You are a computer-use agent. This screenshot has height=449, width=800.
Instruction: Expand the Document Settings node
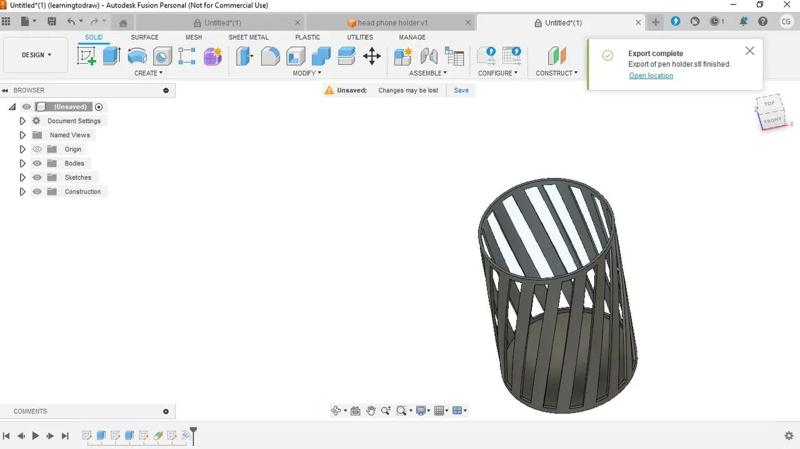(x=22, y=121)
